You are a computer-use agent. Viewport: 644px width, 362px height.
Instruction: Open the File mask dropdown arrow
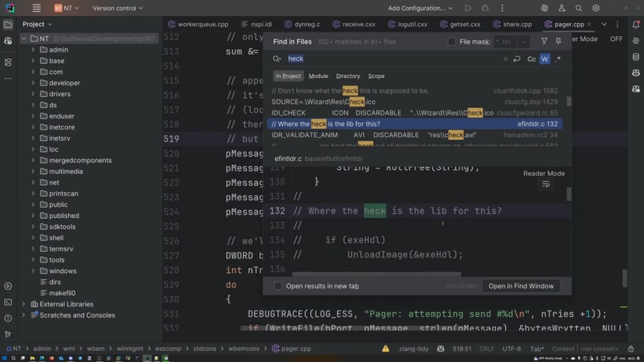click(523, 41)
